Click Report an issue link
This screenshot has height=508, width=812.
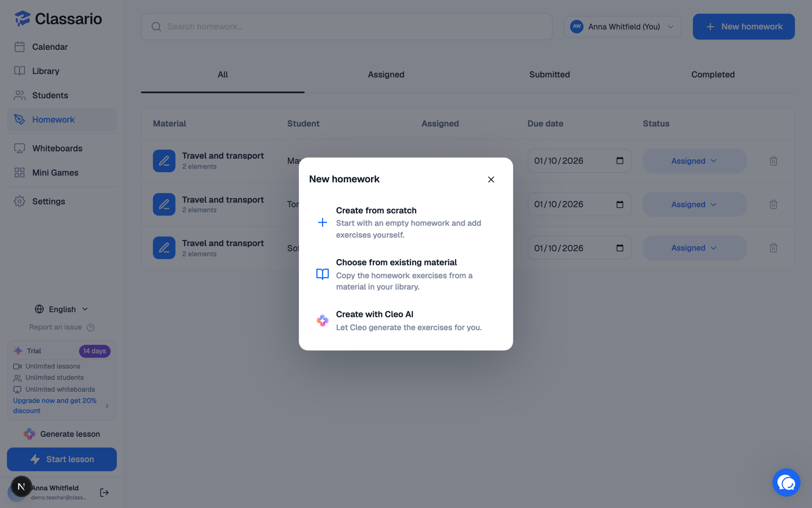coord(56,327)
